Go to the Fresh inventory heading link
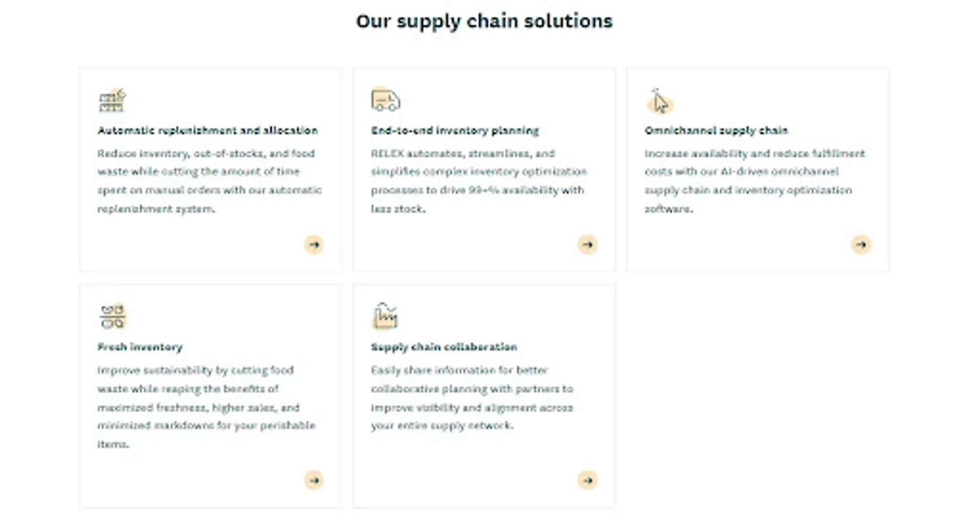 [140, 347]
